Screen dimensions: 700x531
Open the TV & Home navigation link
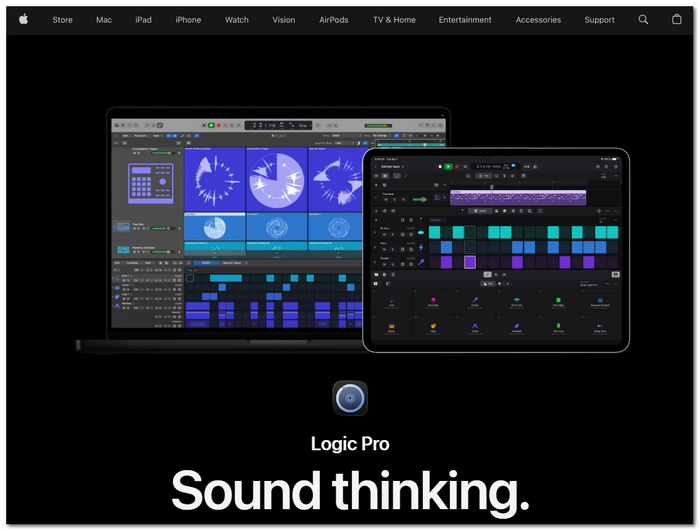[x=394, y=20]
